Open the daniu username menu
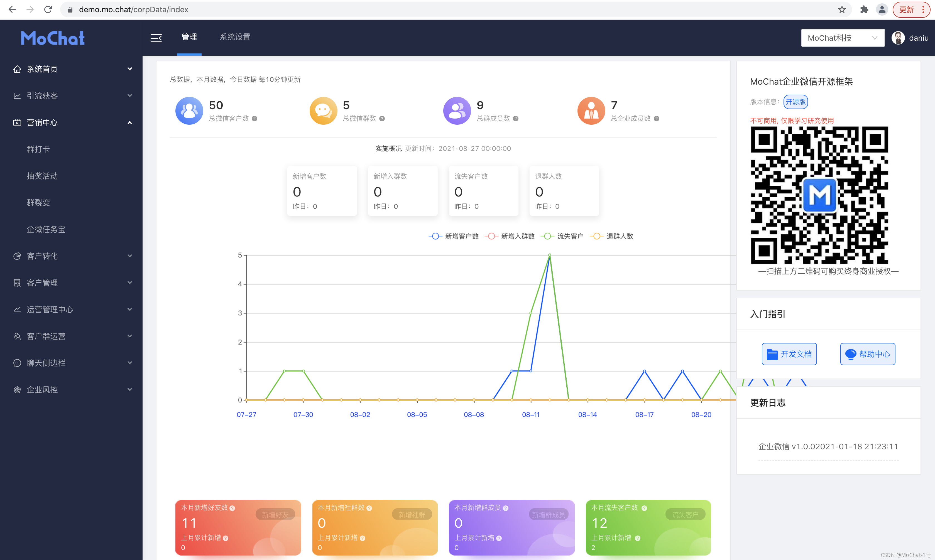Image resolution: width=935 pixels, height=560 pixels. 918,38
